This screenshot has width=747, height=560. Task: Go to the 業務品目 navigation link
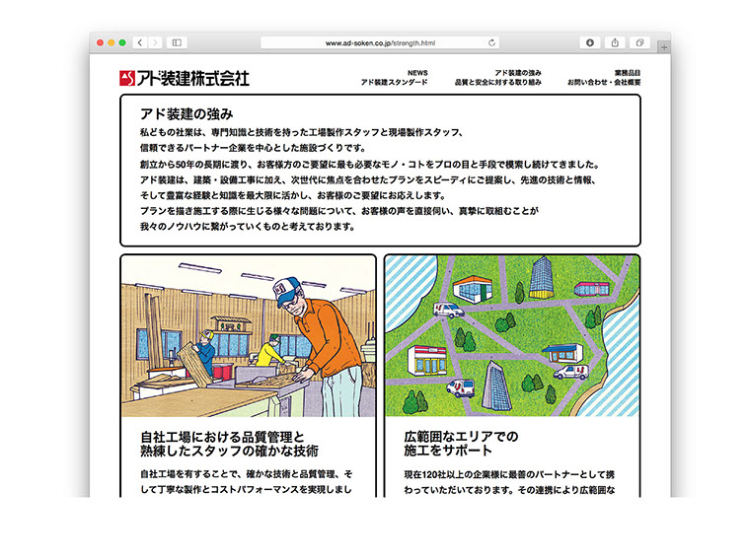point(627,73)
